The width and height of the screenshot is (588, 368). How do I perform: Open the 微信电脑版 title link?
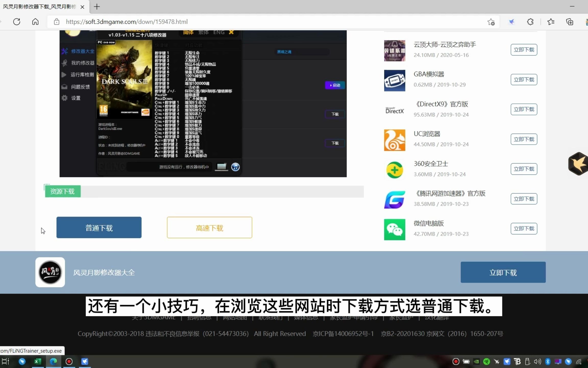tap(429, 223)
